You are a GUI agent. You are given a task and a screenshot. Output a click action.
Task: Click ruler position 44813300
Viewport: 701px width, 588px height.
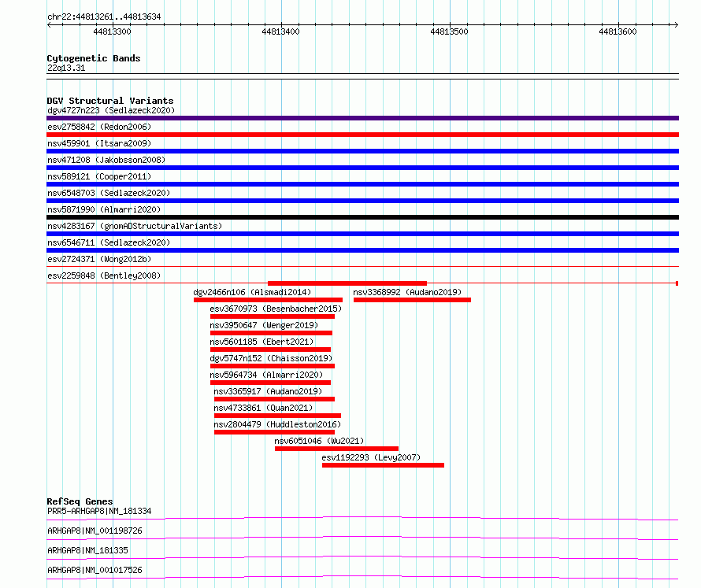coord(112,31)
